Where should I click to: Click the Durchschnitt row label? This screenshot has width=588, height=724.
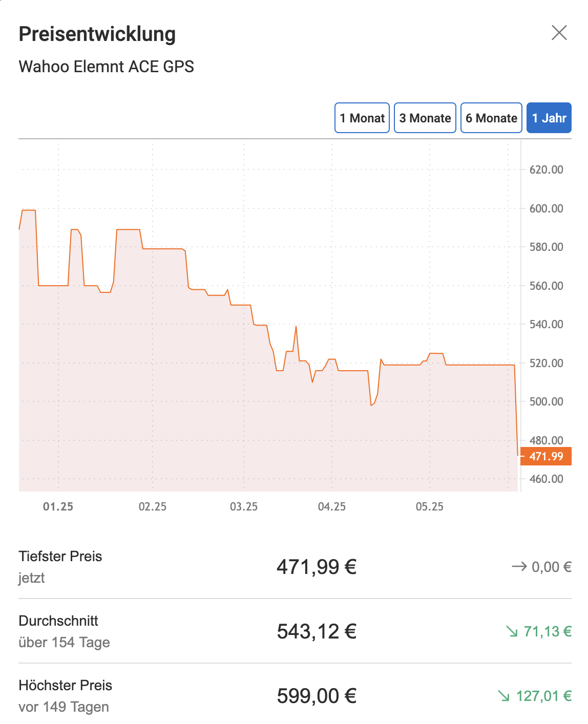[x=58, y=621]
